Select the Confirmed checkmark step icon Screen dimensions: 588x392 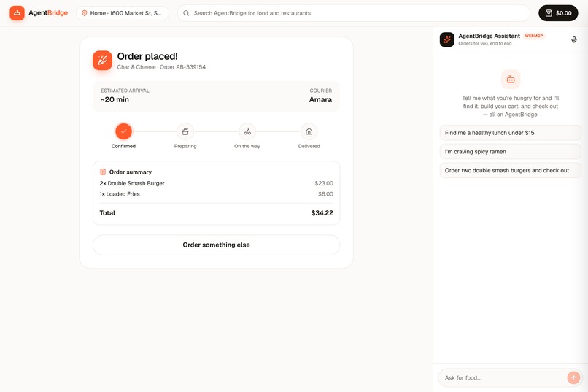123,131
